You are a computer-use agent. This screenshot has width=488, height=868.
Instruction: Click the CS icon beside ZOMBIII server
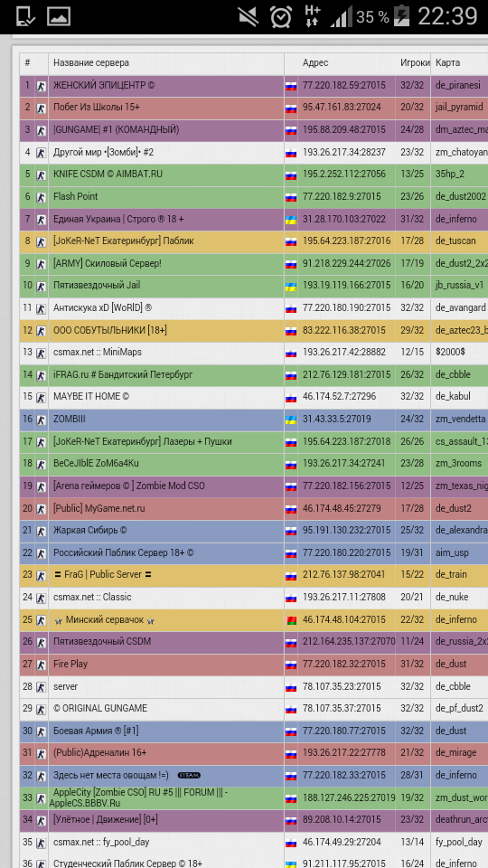(42, 420)
